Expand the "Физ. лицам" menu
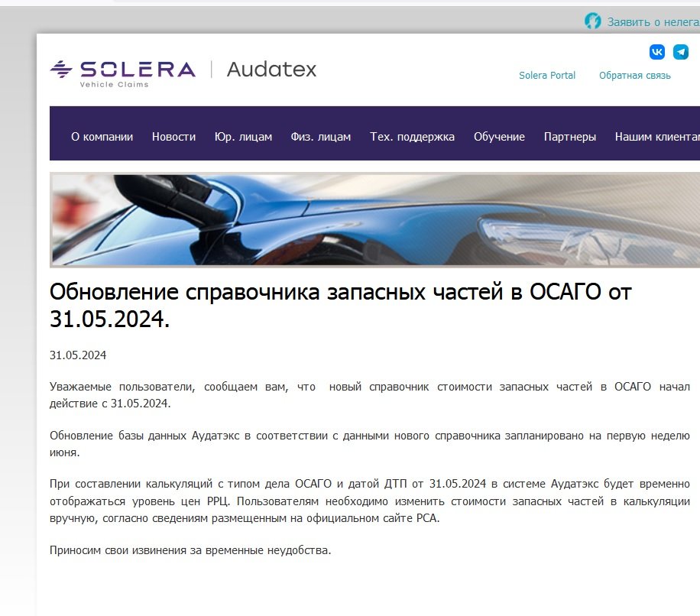 pos(320,137)
